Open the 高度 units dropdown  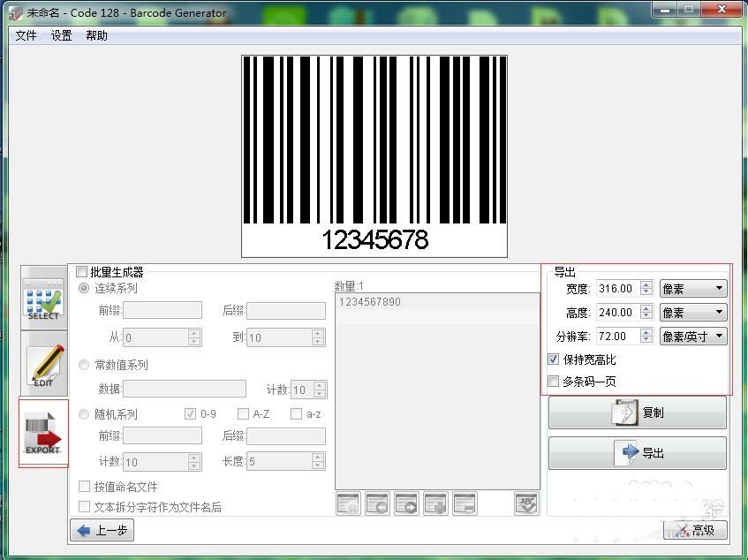coord(693,312)
